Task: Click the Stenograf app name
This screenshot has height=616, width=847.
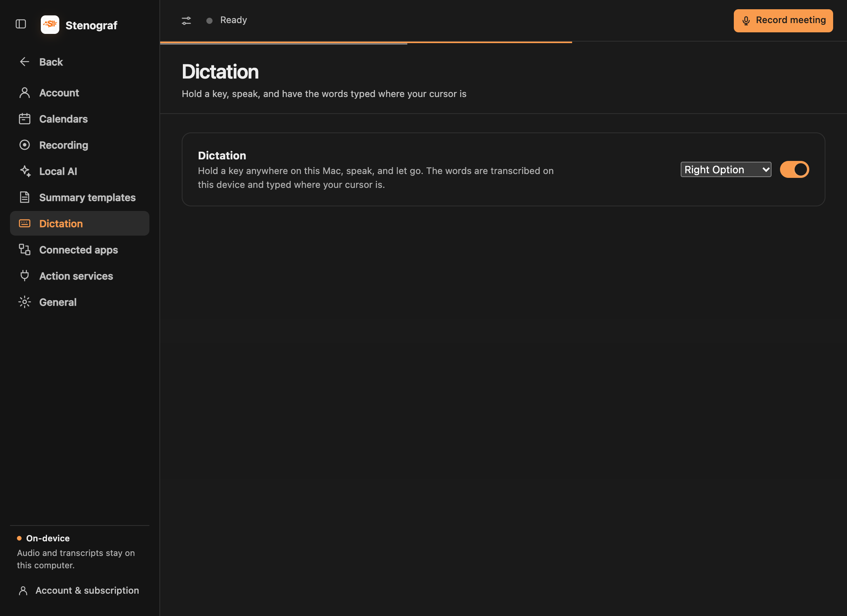Action: (x=91, y=25)
